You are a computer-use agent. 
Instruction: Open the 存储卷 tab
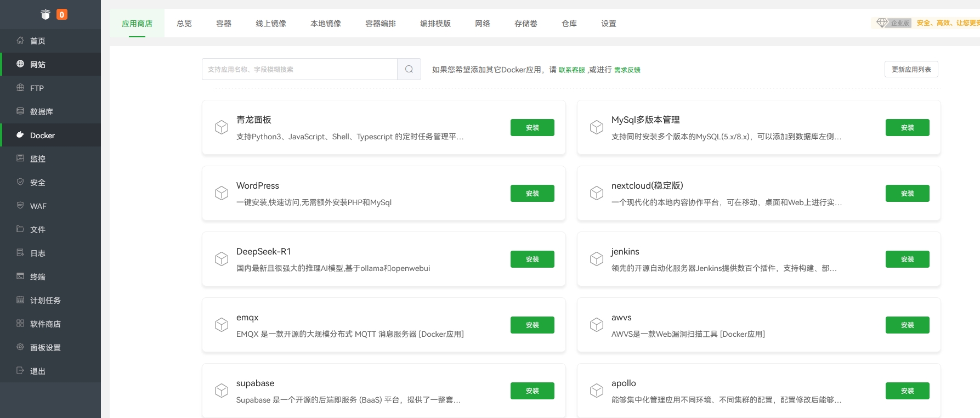[526, 24]
